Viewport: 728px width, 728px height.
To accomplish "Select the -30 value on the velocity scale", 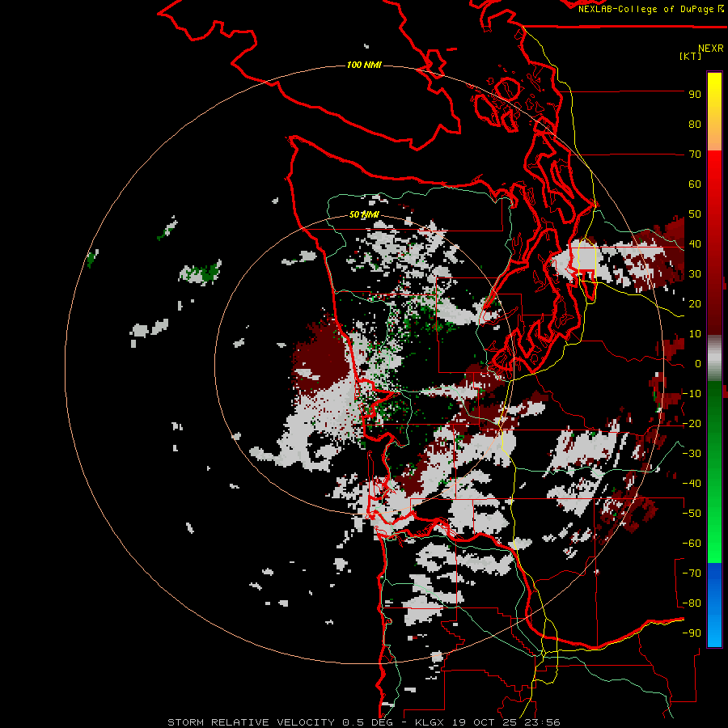I will click(692, 454).
